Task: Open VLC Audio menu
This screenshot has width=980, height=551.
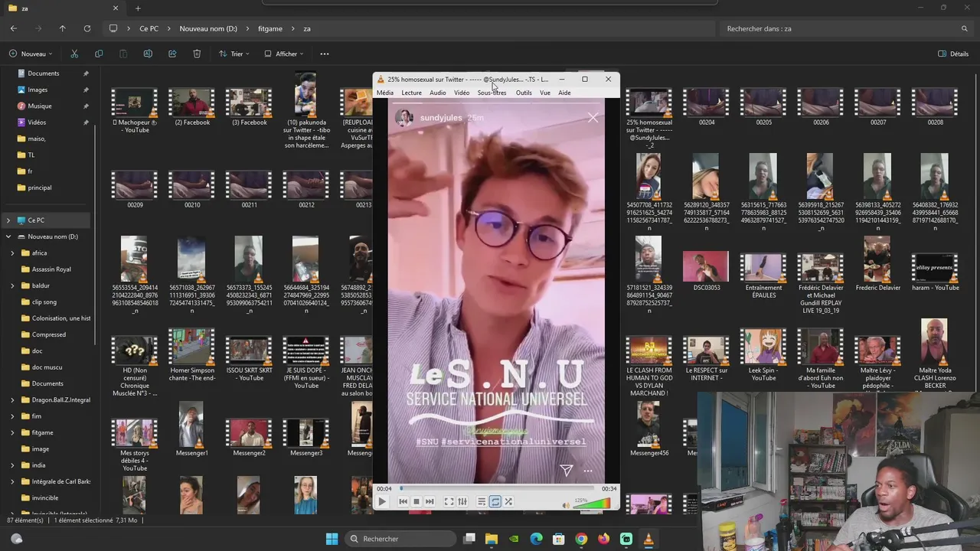Action: [x=438, y=93]
